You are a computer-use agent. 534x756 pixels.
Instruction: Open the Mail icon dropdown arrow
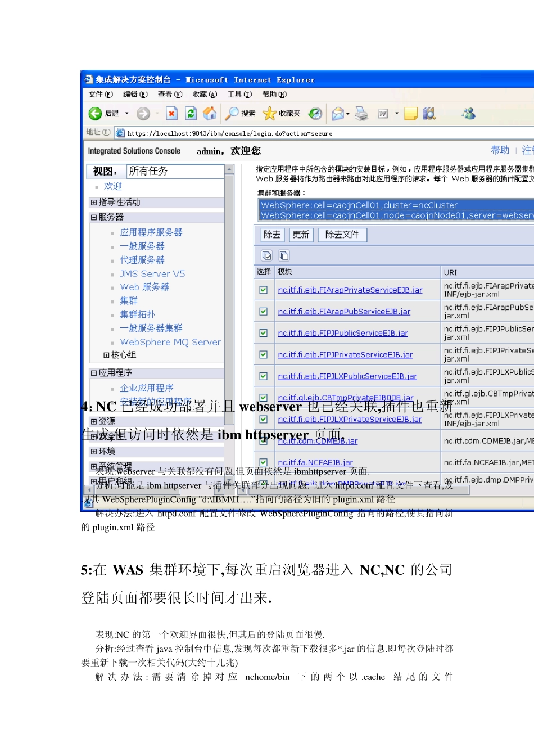click(x=348, y=114)
